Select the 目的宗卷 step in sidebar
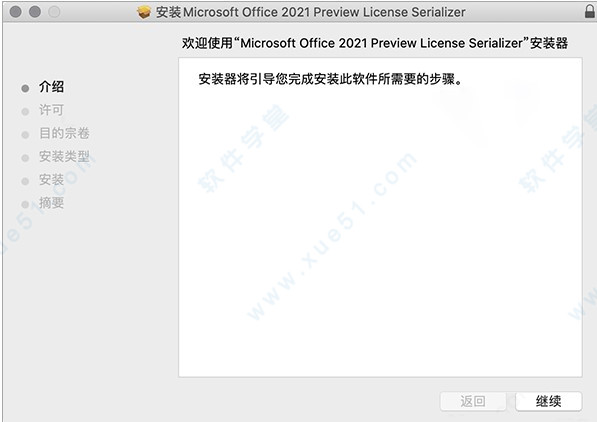 tap(64, 133)
